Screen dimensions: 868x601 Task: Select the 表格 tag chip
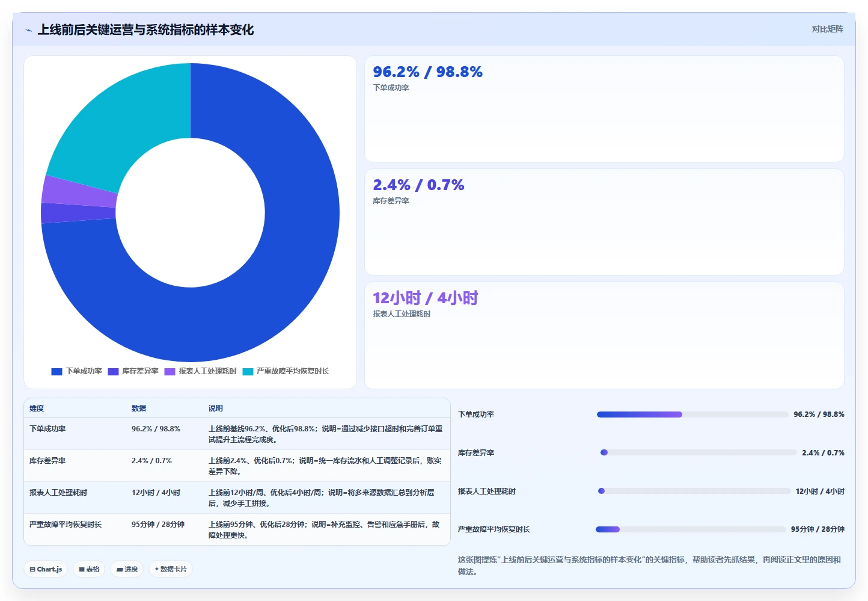pyautogui.click(x=89, y=569)
